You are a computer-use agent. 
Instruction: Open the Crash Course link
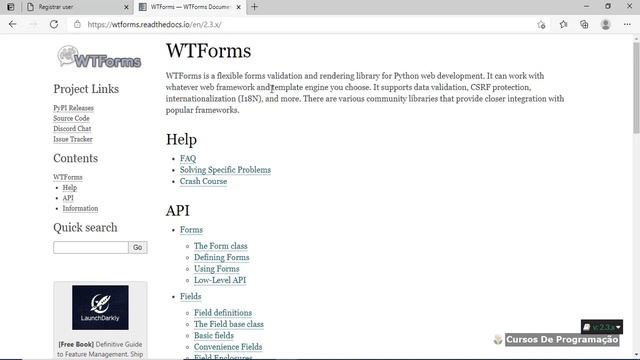point(203,181)
